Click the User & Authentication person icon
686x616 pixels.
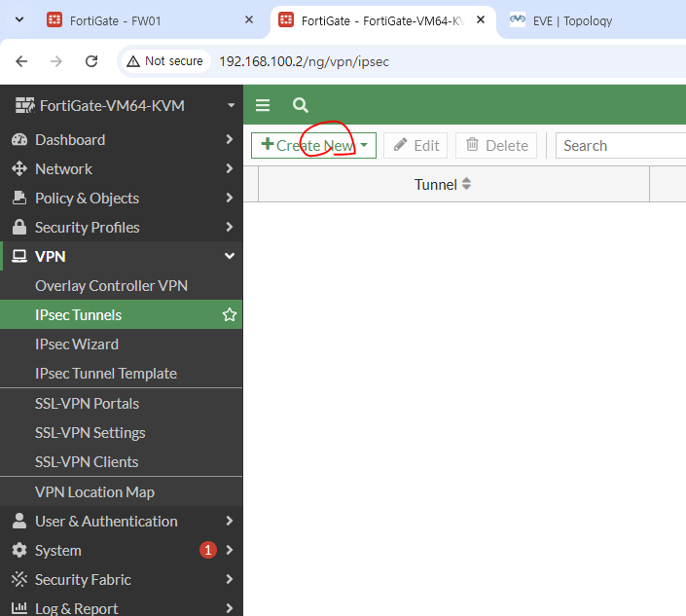[19, 521]
